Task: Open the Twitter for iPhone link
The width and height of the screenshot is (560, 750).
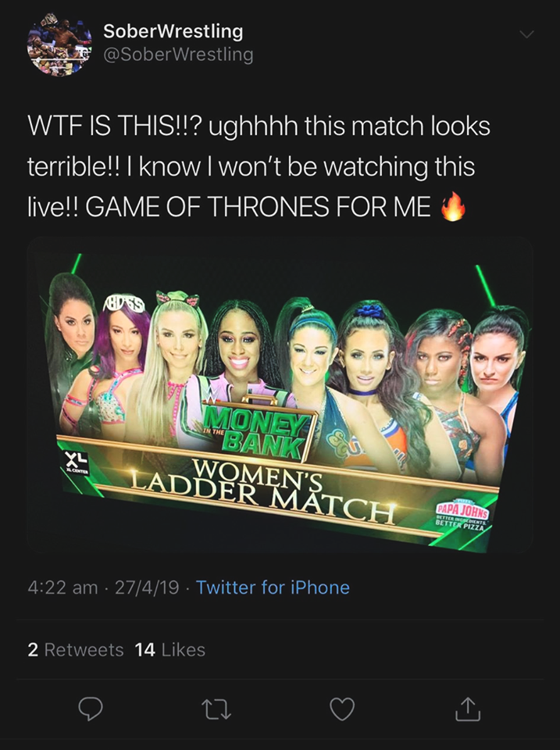Action: (x=273, y=587)
